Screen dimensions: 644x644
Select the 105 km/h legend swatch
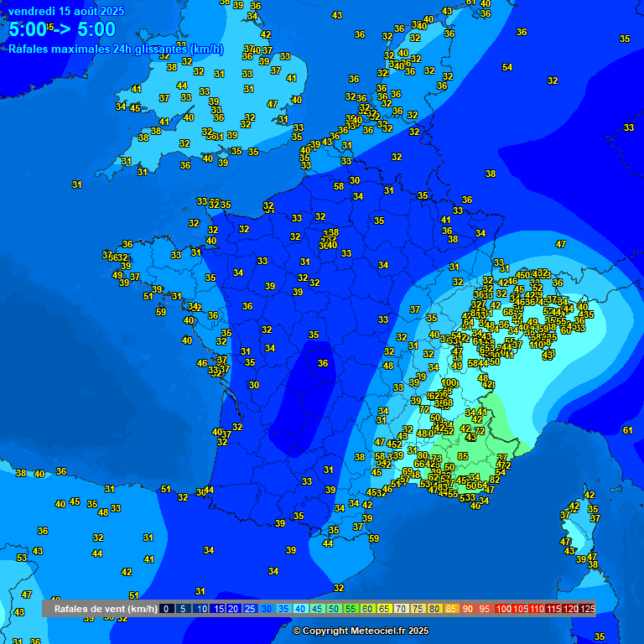tap(520, 609)
